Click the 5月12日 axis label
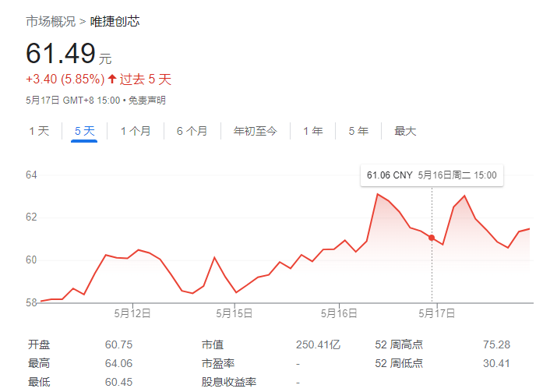Viewport: 550px width, 392px height. [x=132, y=313]
